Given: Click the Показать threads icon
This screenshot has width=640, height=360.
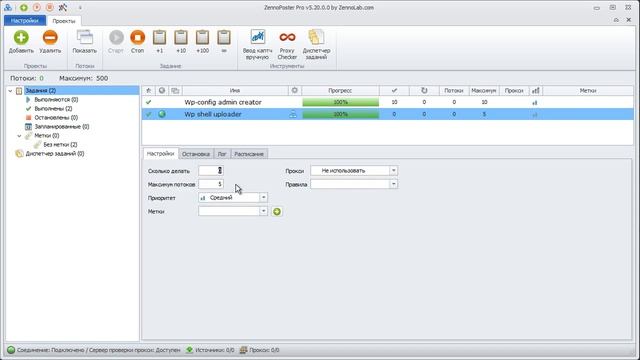Looking at the screenshot, I should (84, 38).
